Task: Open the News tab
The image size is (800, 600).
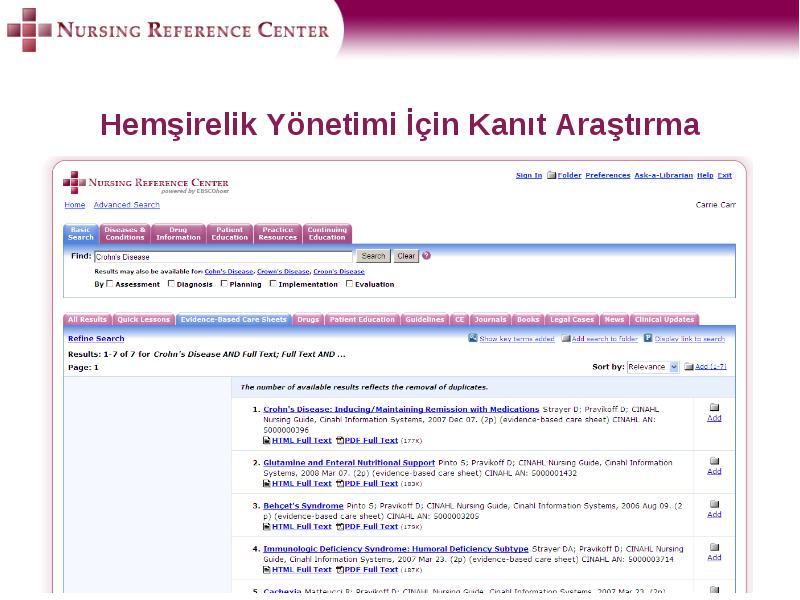Action: coord(614,319)
